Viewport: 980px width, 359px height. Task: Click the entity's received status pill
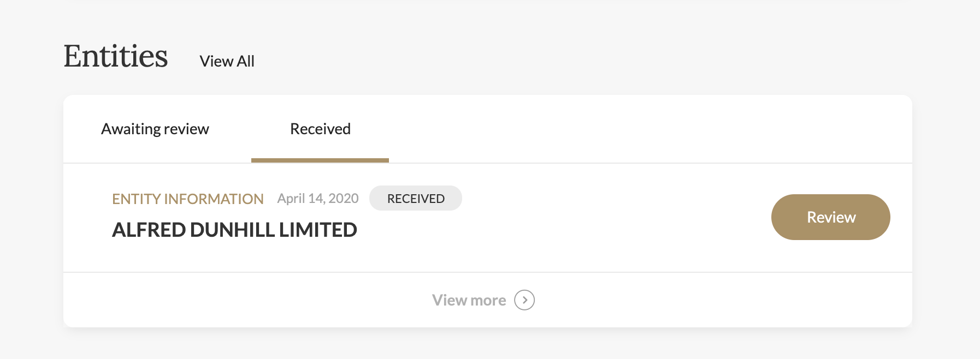tap(416, 199)
